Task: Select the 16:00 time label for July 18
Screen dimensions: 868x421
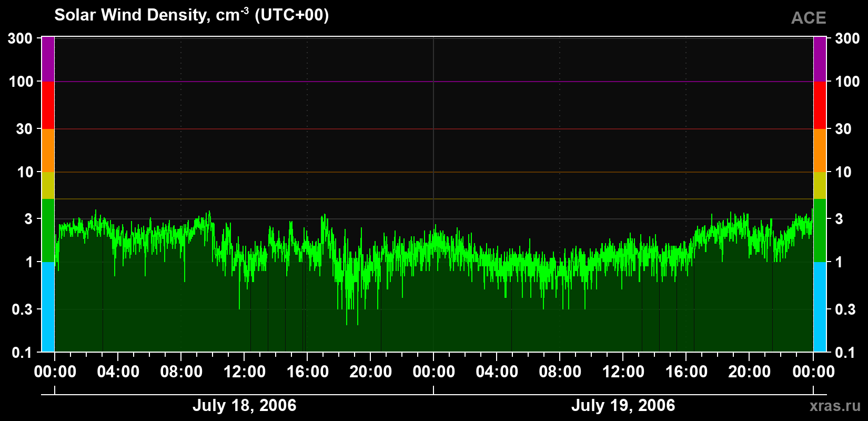Action: (308, 372)
